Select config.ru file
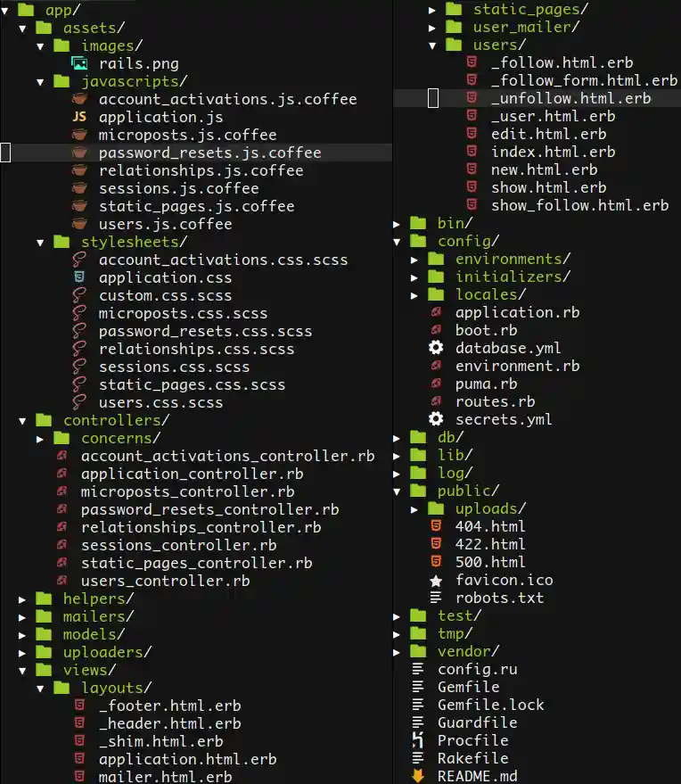 pyautogui.click(x=477, y=669)
